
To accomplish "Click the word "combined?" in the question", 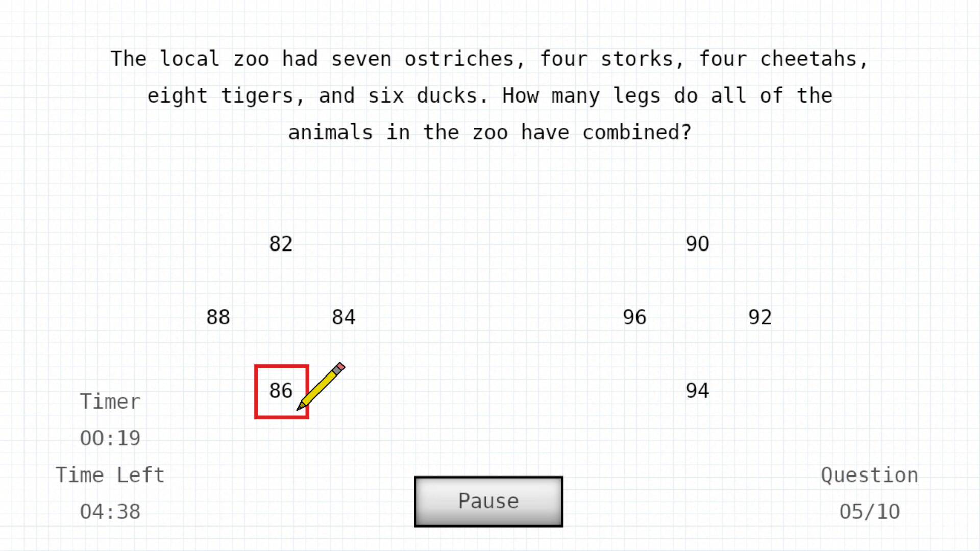I will click(636, 133).
